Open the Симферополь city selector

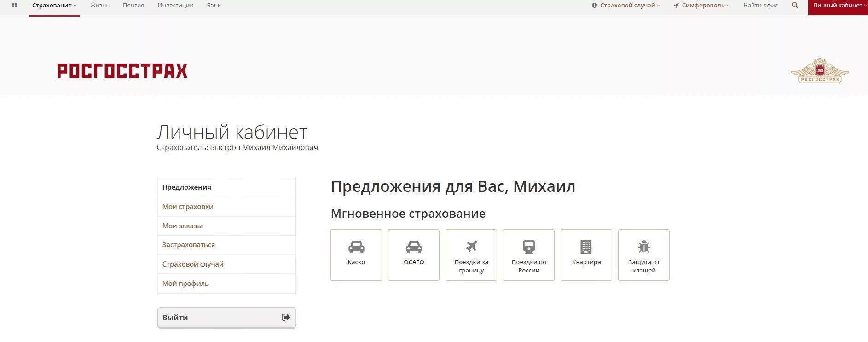[706, 6]
